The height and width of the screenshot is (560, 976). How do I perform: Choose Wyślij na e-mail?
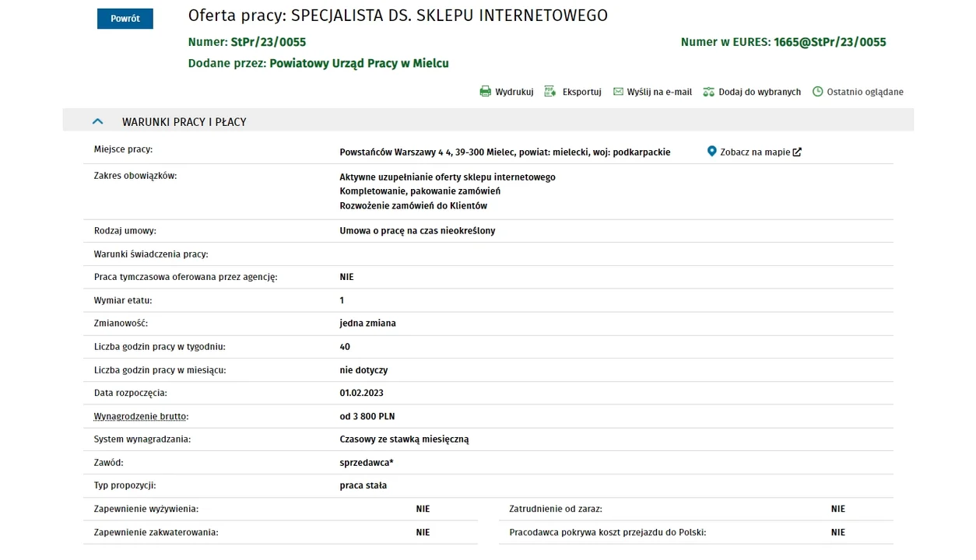click(x=659, y=92)
